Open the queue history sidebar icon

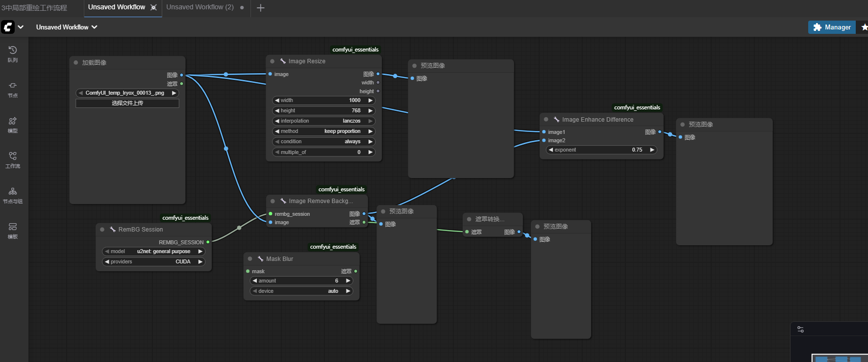13,53
